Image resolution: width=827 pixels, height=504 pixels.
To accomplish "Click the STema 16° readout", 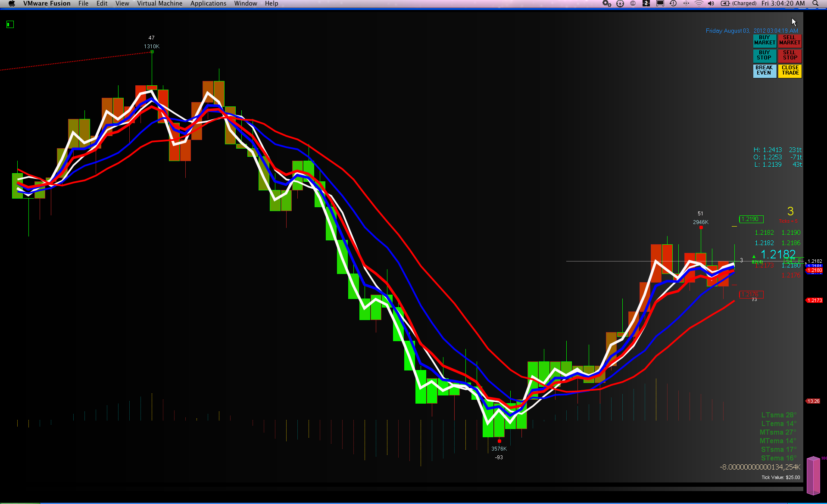I will (x=779, y=458).
